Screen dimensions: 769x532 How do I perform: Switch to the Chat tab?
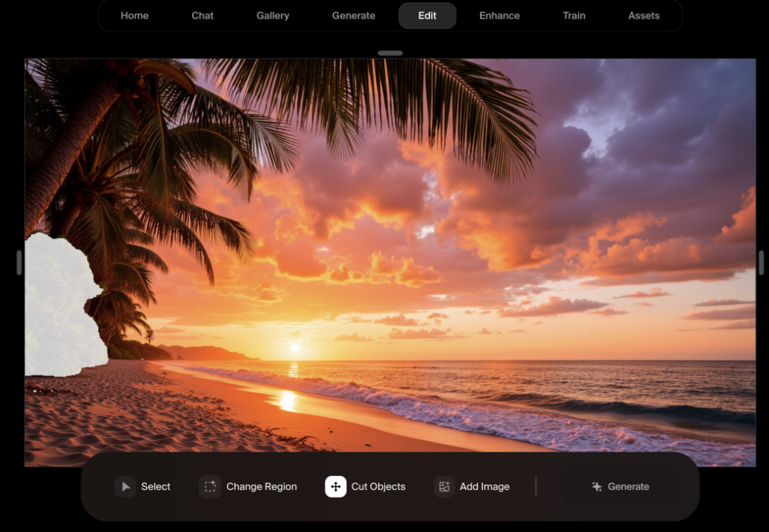point(202,16)
